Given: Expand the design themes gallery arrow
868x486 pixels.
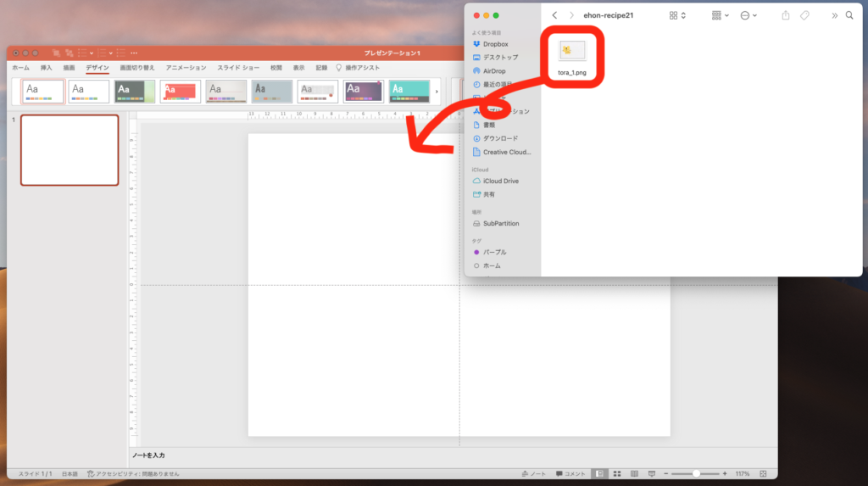Looking at the screenshot, I should (x=437, y=92).
